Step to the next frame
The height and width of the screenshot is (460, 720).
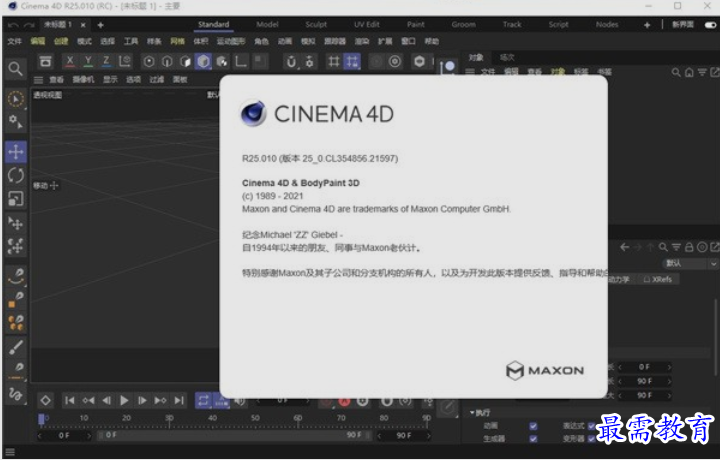(142, 400)
